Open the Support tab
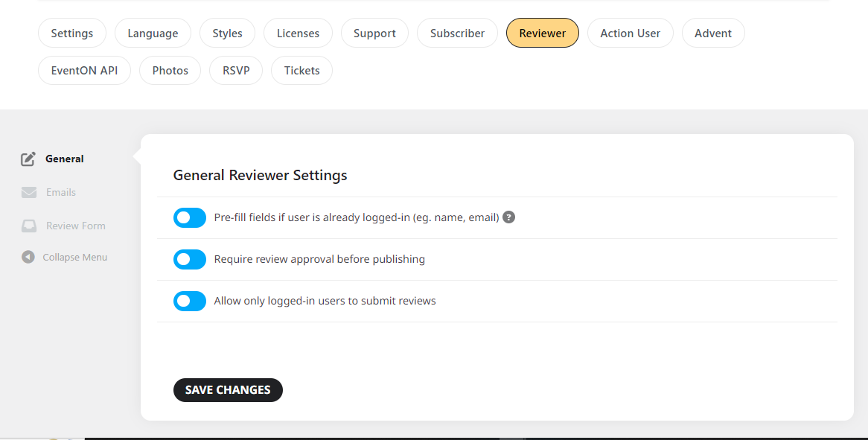Image resolution: width=868 pixels, height=440 pixels. 374,34
